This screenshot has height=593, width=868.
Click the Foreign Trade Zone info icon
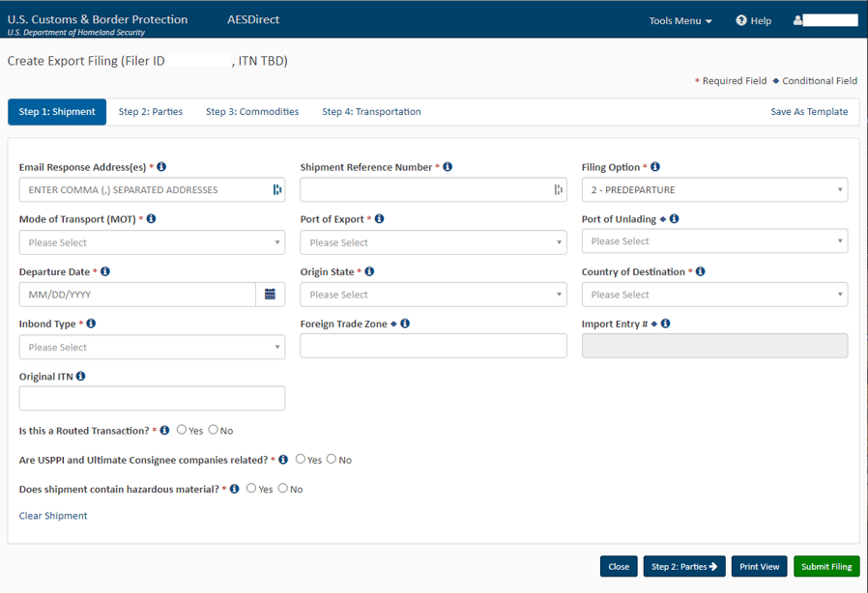(x=404, y=323)
